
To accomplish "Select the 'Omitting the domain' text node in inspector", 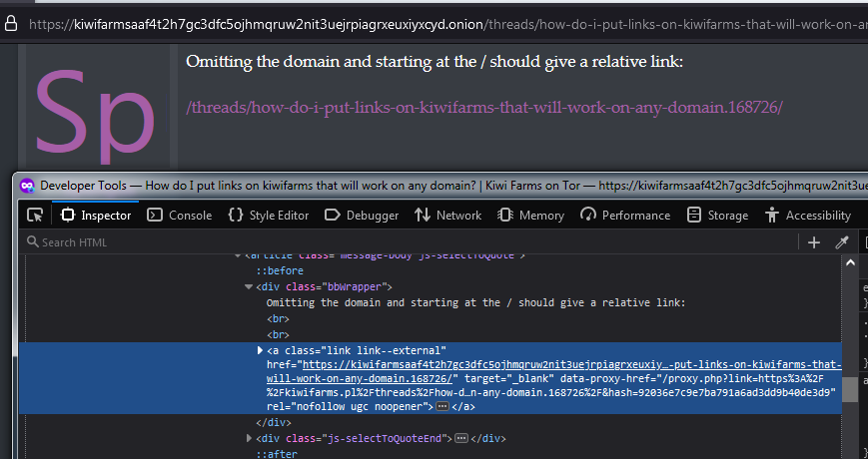I will tap(476, 302).
